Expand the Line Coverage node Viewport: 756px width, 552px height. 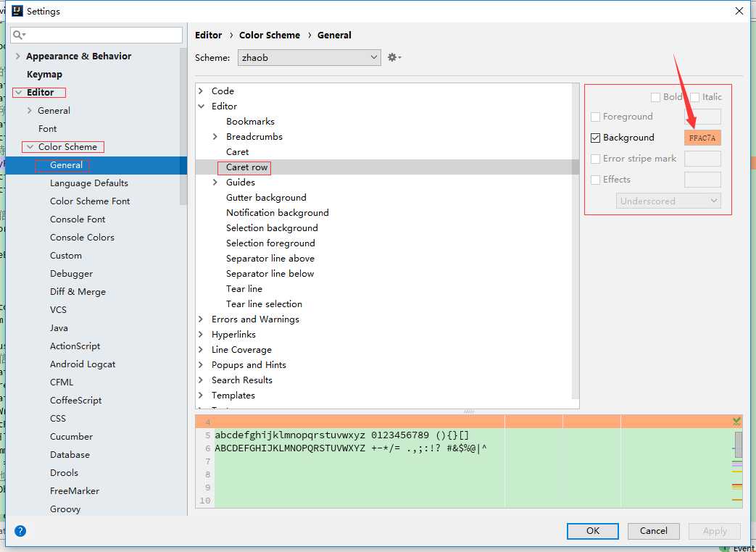pos(201,350)
